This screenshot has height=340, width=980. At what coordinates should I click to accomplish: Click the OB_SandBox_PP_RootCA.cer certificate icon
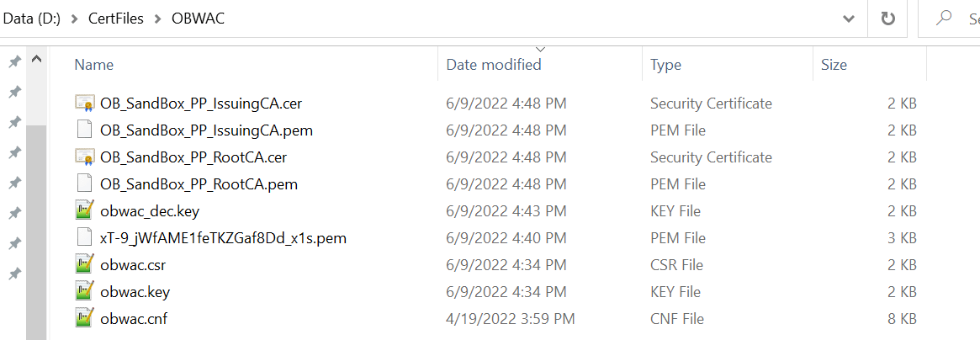(84, 157)
